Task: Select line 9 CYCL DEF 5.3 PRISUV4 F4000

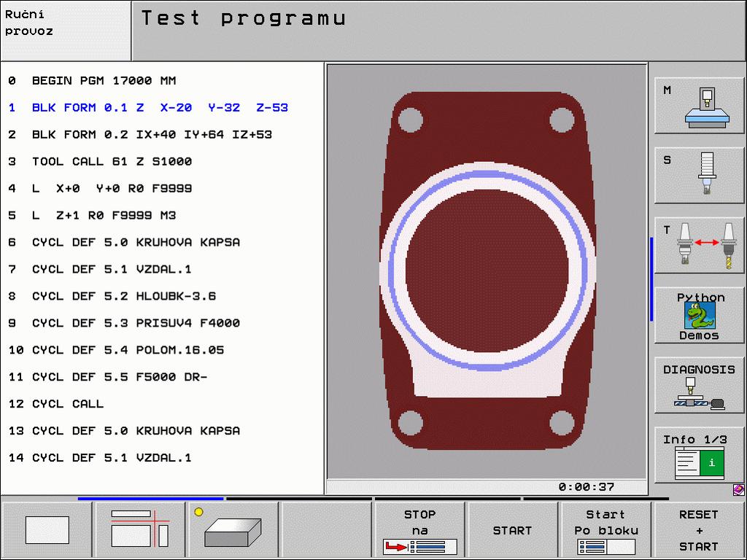Action: [x=162, y=323]
